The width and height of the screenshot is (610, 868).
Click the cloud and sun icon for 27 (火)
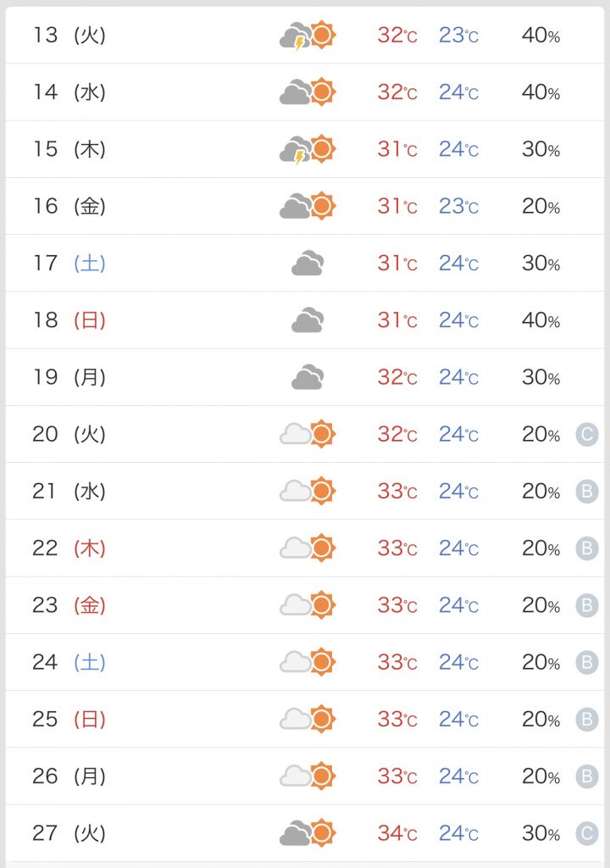308,833
